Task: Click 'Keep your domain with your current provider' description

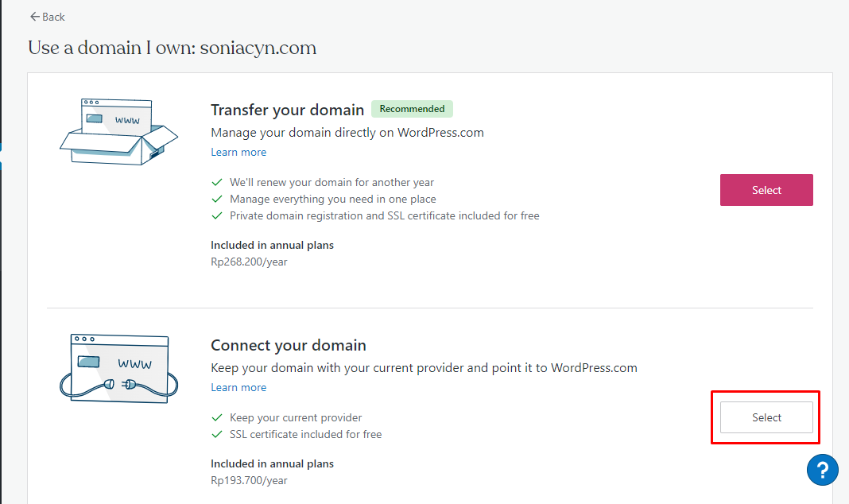Action: [x=424, y=368]
